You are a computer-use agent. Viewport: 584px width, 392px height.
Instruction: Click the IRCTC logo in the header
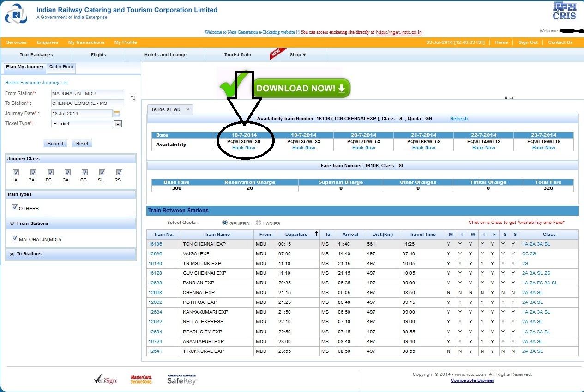click(x=16, y=14)
